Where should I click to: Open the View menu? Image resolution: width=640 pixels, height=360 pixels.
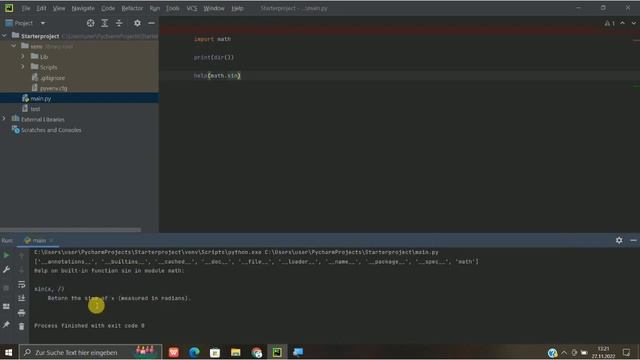tap(59, 8)
